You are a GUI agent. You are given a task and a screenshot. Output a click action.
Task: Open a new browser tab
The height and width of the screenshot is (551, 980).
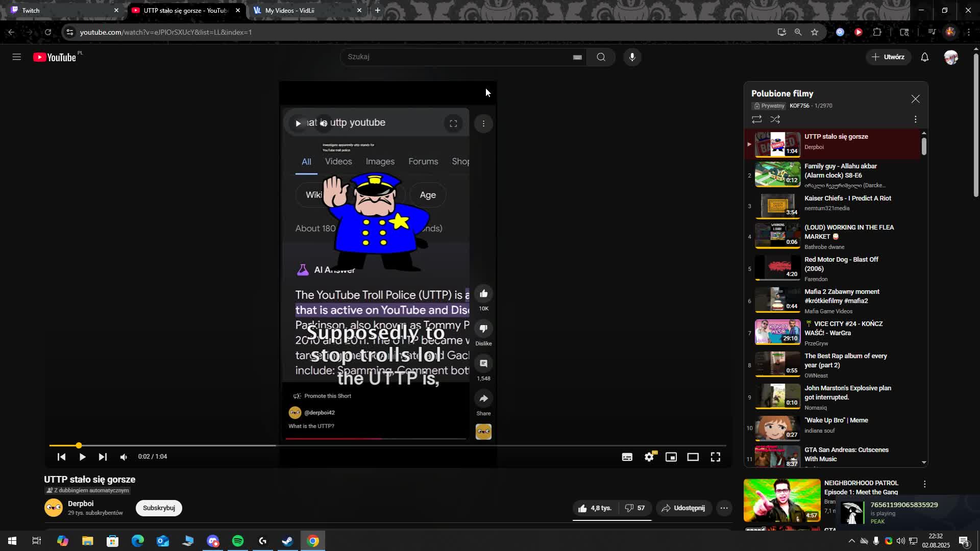point(378,10)
